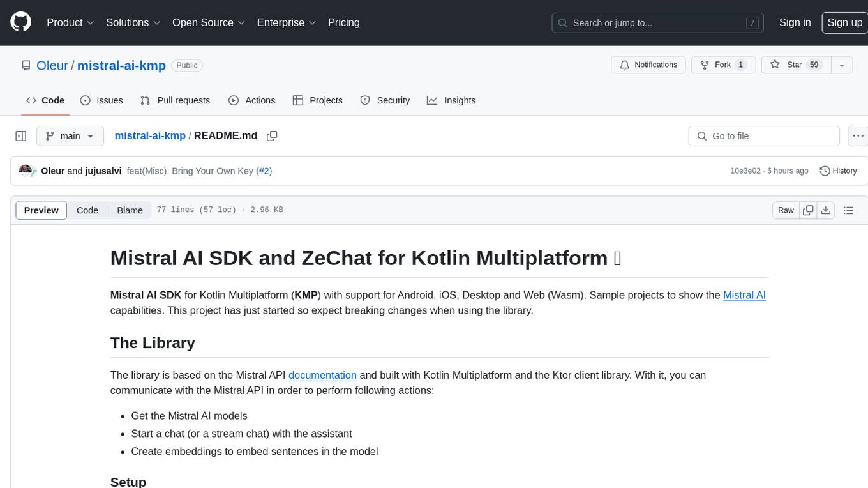Select the Preview view
This screenshot has width=868, height=488.
(x=41, y=210)
